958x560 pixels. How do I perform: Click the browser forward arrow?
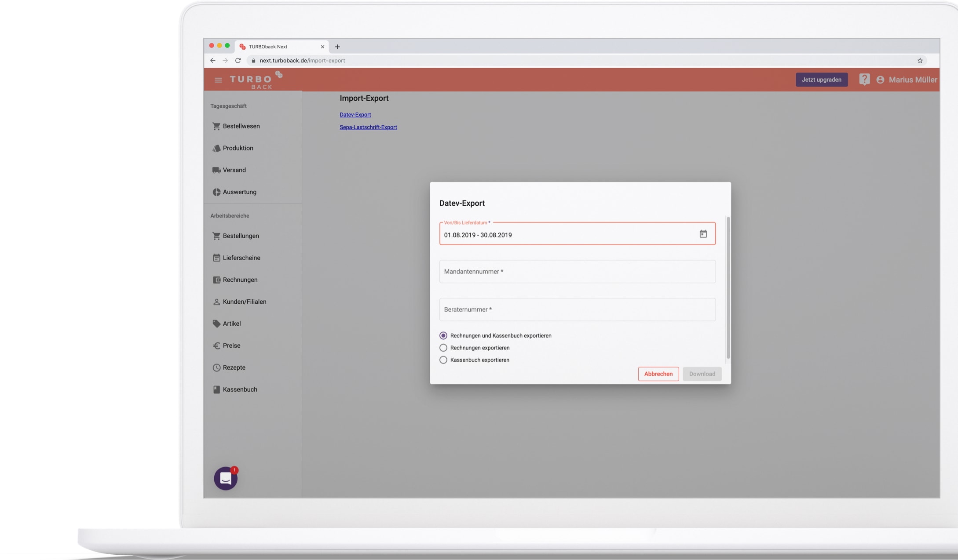tap(225, 61)
